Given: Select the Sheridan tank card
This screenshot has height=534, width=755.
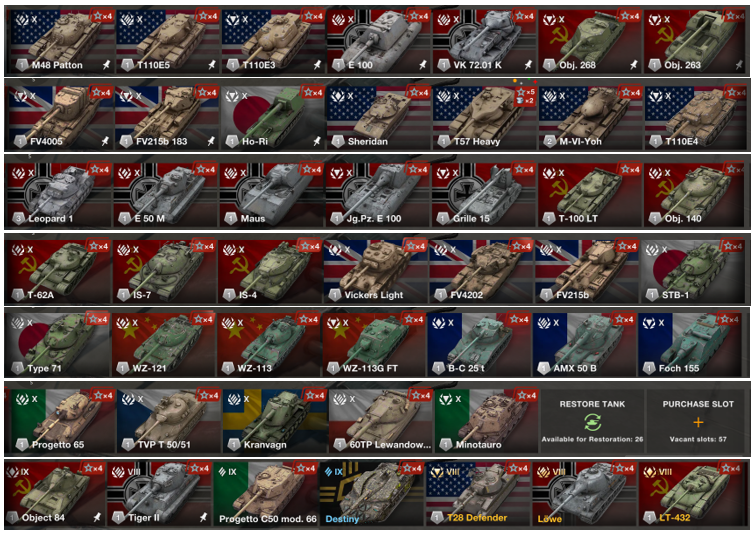Looking at the screenshot, I should point(378,116).
